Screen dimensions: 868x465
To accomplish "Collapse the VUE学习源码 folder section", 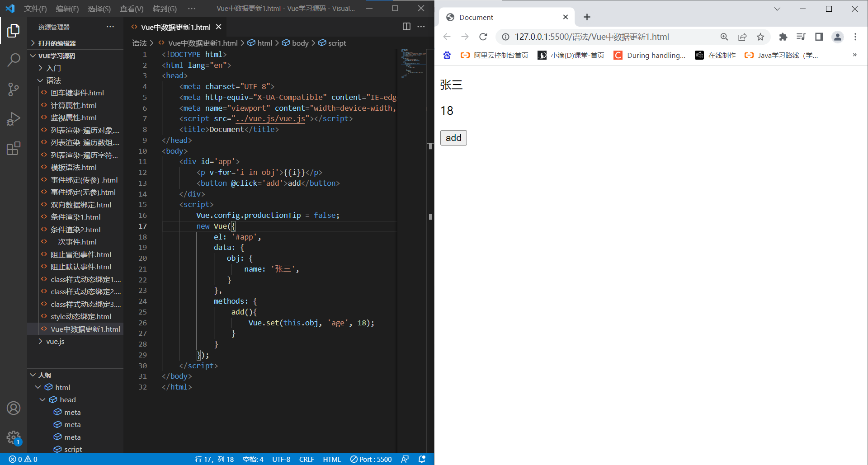I will (x=75, y=56).
